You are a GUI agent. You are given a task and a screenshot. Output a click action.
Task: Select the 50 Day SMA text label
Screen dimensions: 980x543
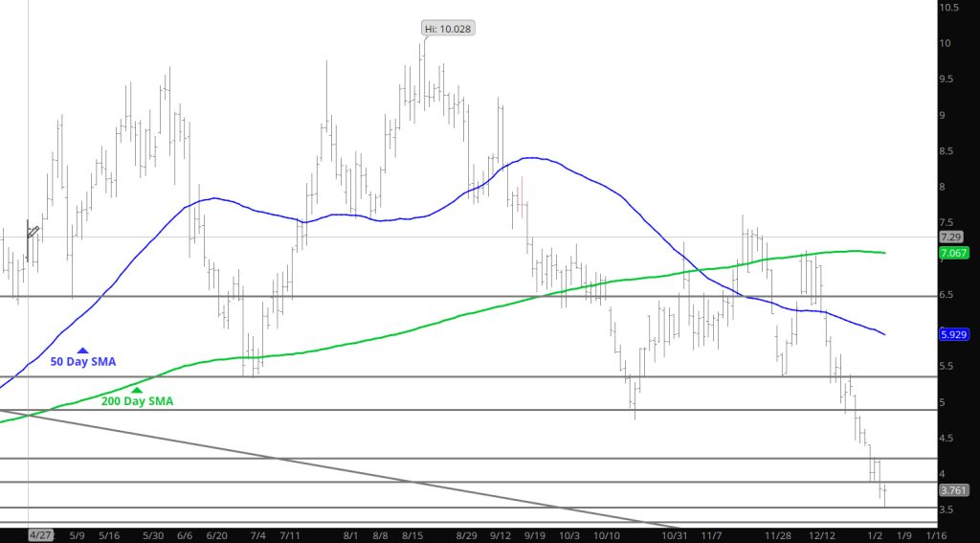coord(83,364)
